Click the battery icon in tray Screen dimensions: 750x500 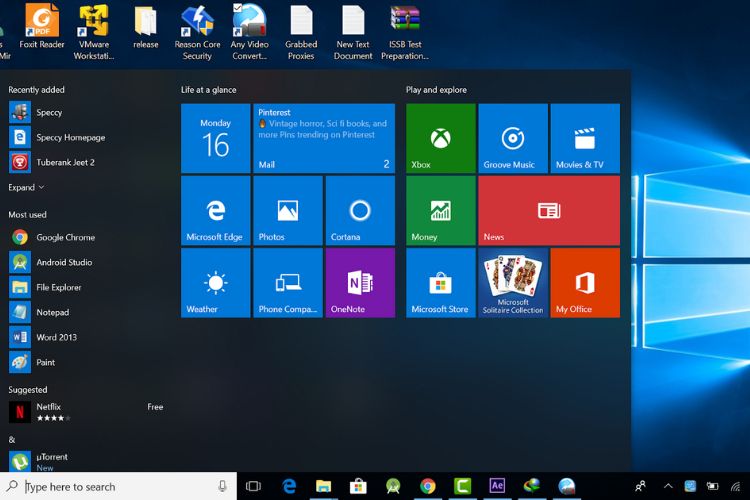coord(712,487)
